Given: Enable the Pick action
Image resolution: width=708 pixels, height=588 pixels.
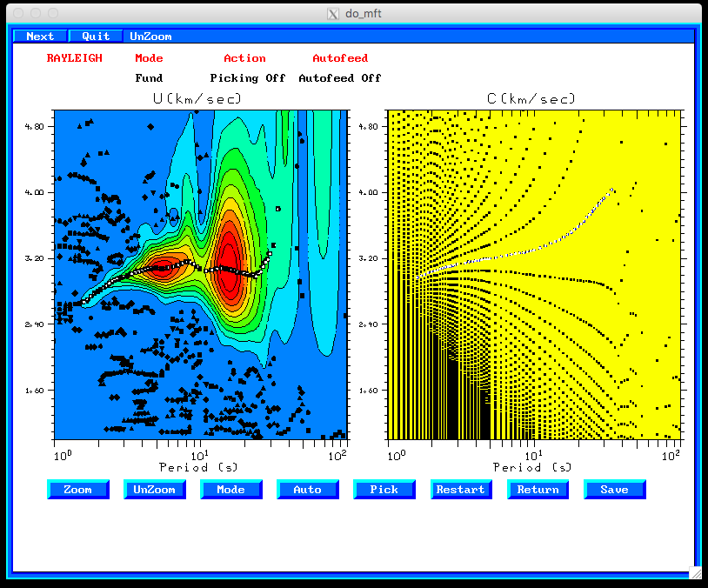Looking at the screenshot, I should pos(384,490).
